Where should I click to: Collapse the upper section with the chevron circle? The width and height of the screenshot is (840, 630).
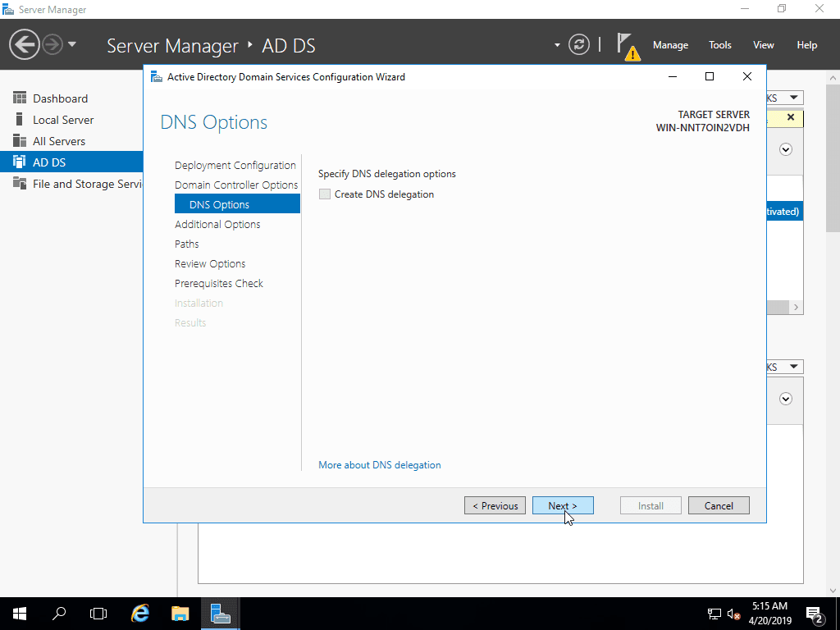tap(786, 149)
